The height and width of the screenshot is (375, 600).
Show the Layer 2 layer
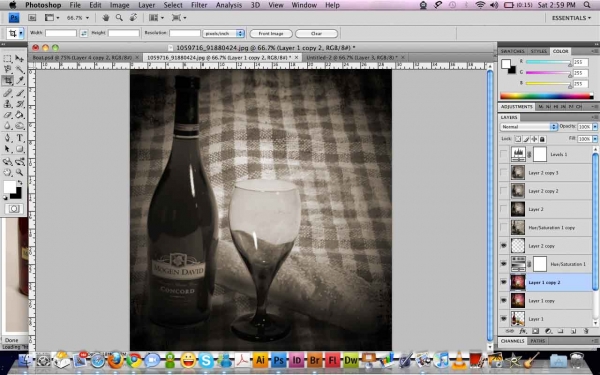504,209
